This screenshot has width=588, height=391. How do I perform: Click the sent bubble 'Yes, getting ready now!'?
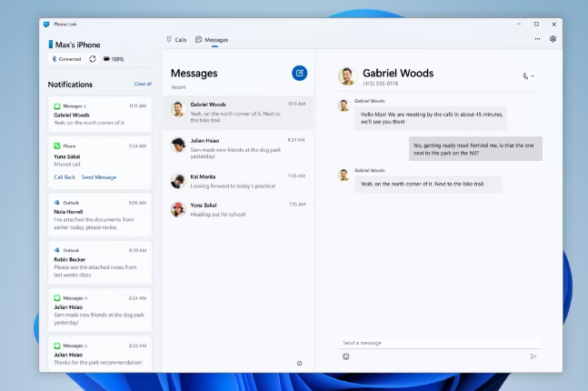475,149
